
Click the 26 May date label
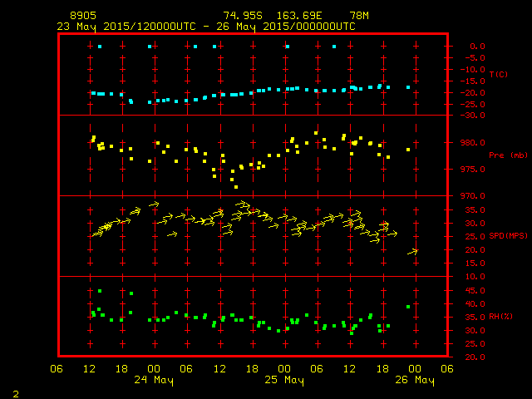click(x=414, y=381)
